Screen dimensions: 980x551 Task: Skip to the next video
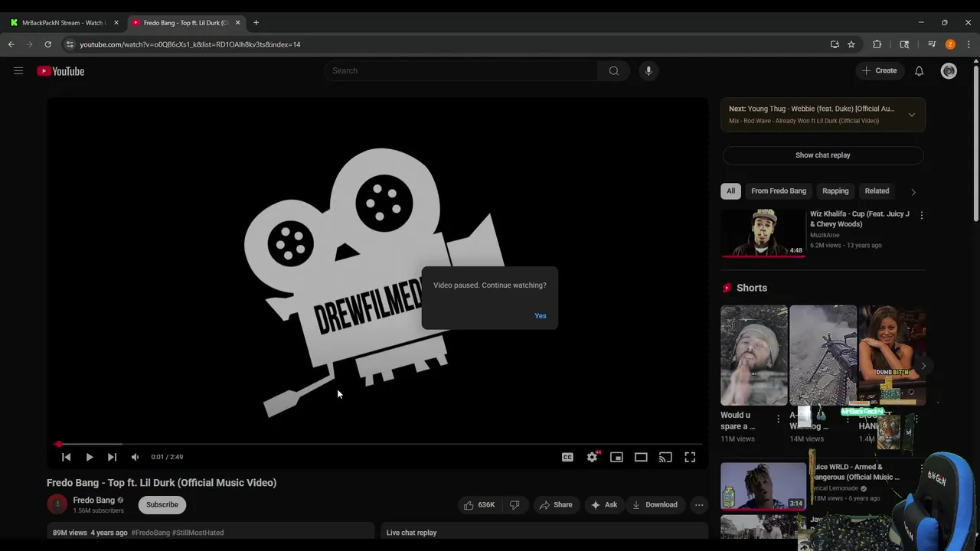[112, 457]
